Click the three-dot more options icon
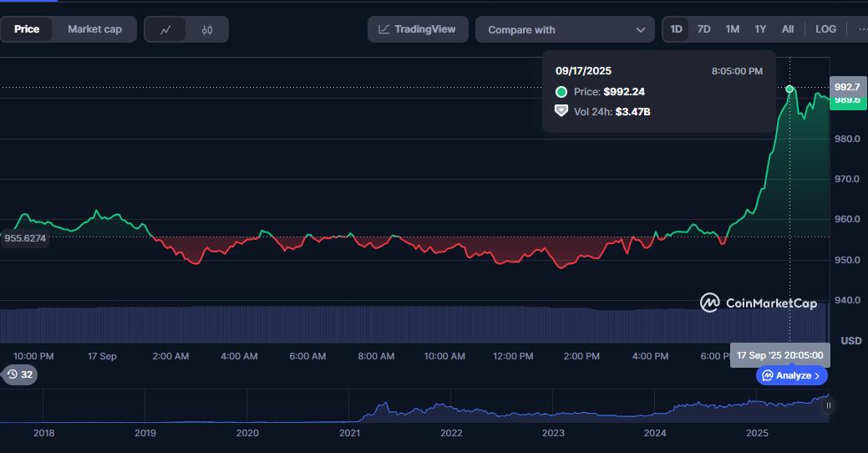 pyautogui.click(x=861, y=29)
